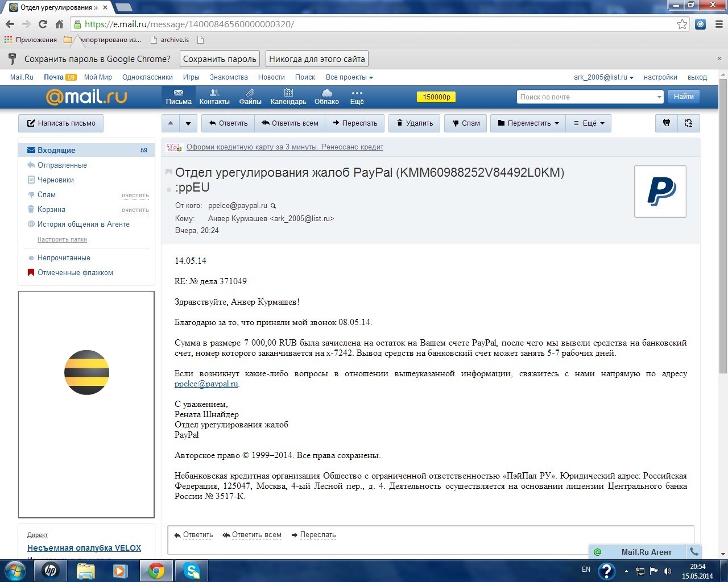
Task: Open the browser home page
Action: [59, 24]
